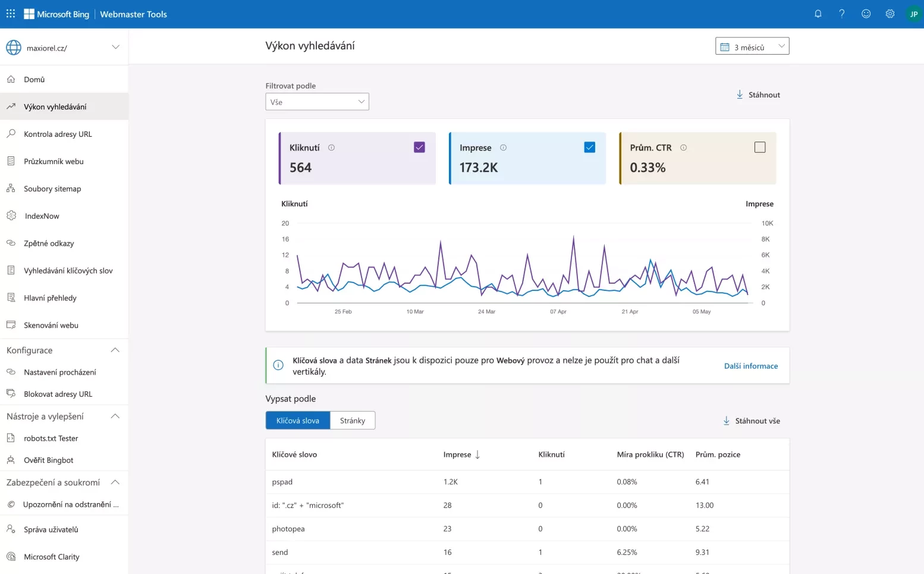Viewport: 924px width, 574px height.
Task: Collapse the Nástroje a vylepšení section
Action: [115, 416]
